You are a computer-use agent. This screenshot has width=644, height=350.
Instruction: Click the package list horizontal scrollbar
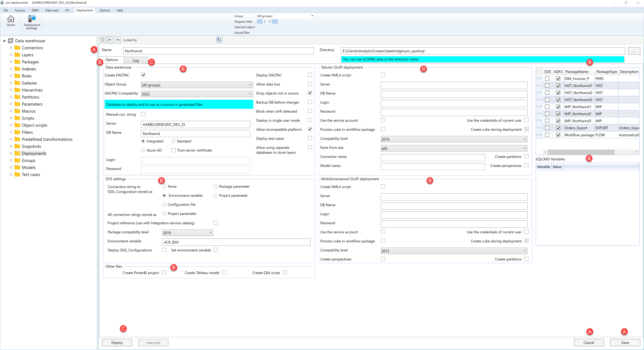click(581, 152)
